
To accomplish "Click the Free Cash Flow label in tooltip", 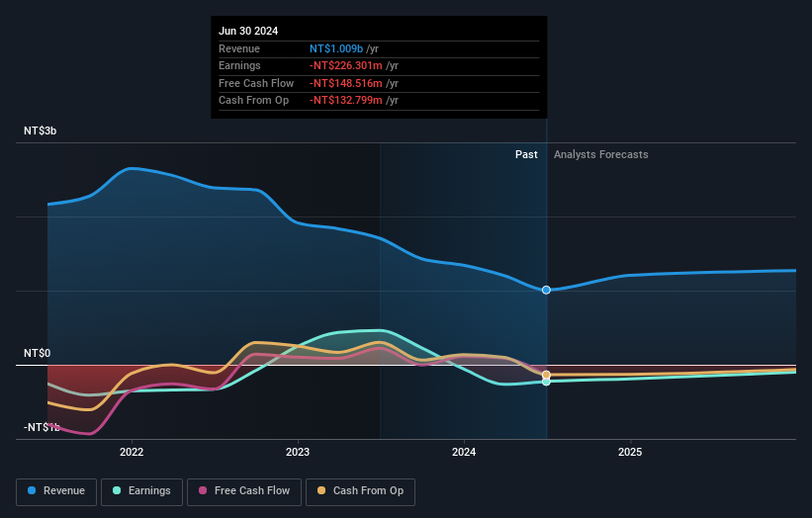I will click(x=256, y=83).
